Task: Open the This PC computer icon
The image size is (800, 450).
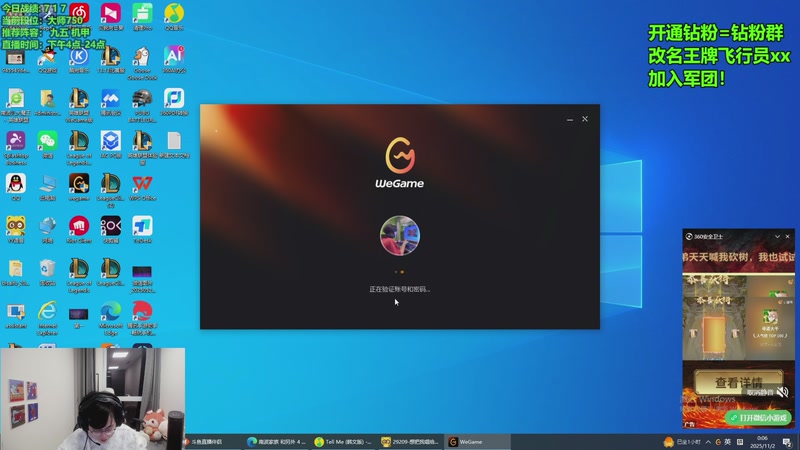Action: 47,184
